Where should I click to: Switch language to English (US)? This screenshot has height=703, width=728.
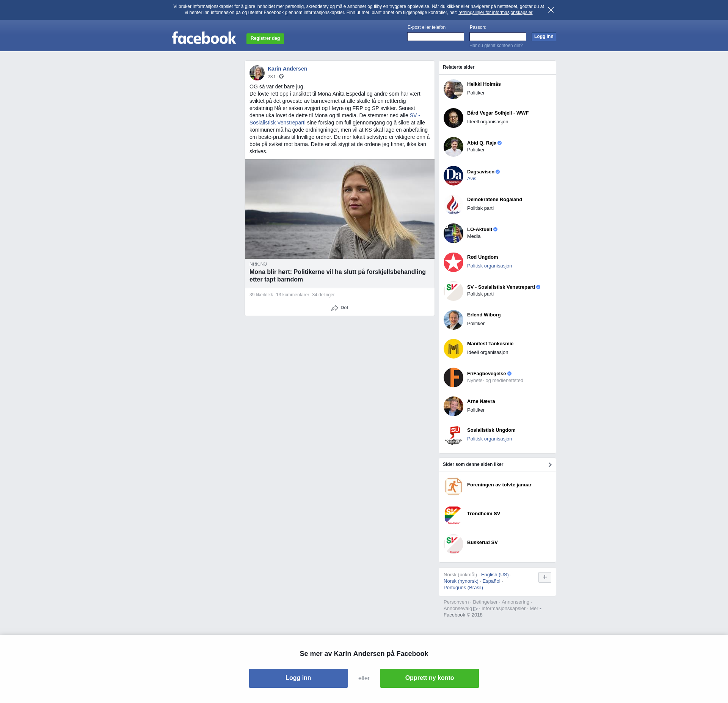tap(494, 575)
